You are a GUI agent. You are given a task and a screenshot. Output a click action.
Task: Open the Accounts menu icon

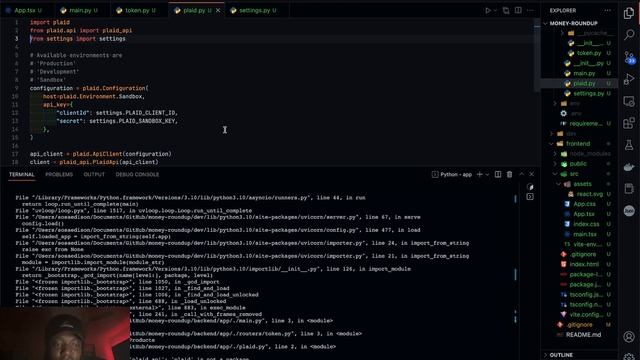click(629, 337)
